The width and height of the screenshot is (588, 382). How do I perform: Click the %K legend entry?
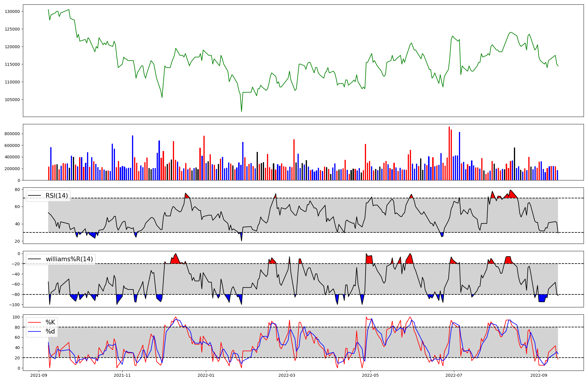[50, 322]
